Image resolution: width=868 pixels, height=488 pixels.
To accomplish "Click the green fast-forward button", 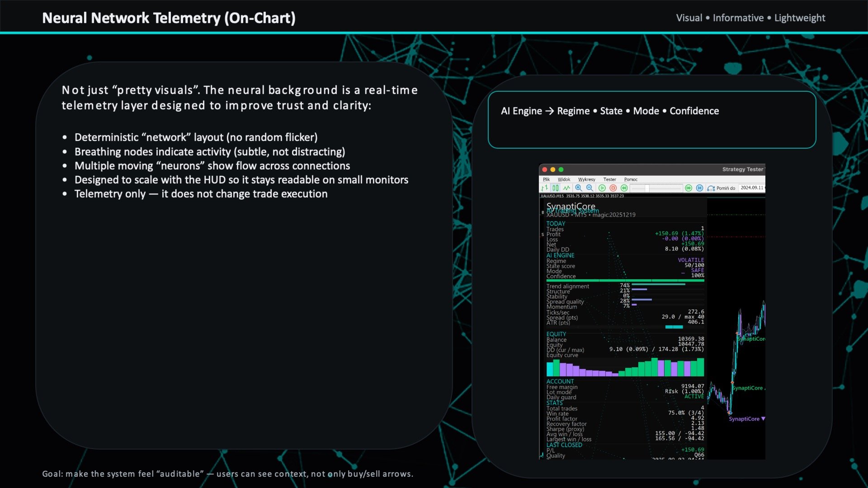I will tap(689, 188).
